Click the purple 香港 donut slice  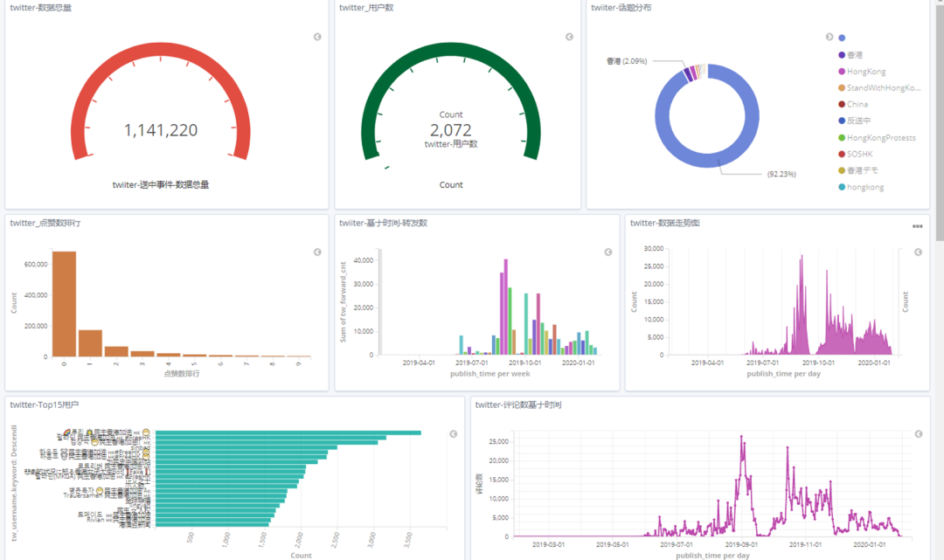[x=687, y=74]
